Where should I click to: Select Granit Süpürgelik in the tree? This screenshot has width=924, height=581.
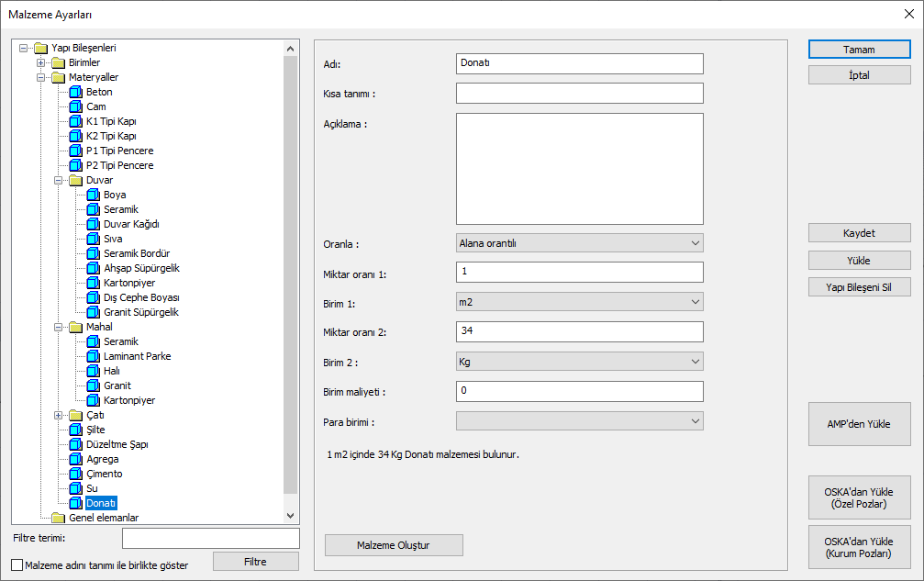pyautogui.click(x=140, y=312)
